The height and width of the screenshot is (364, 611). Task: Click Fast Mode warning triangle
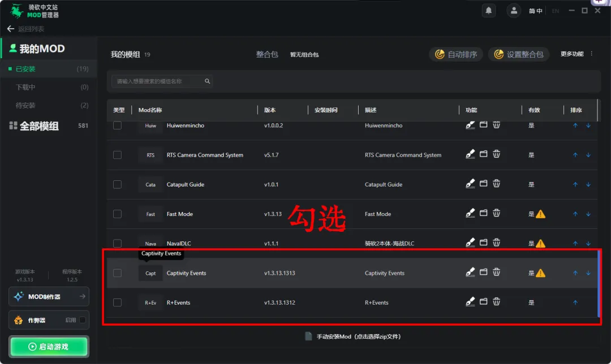(x=540, y=214)
